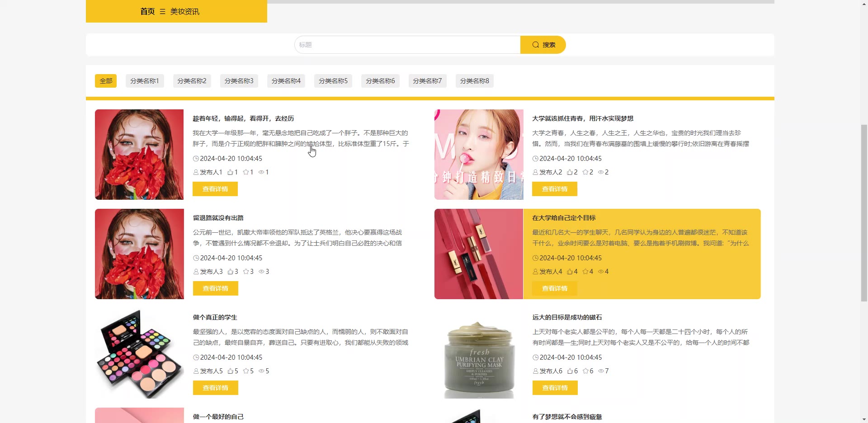Select category 分类名称1
Viewport: 868px width, 423px height.
coord(145,81)
